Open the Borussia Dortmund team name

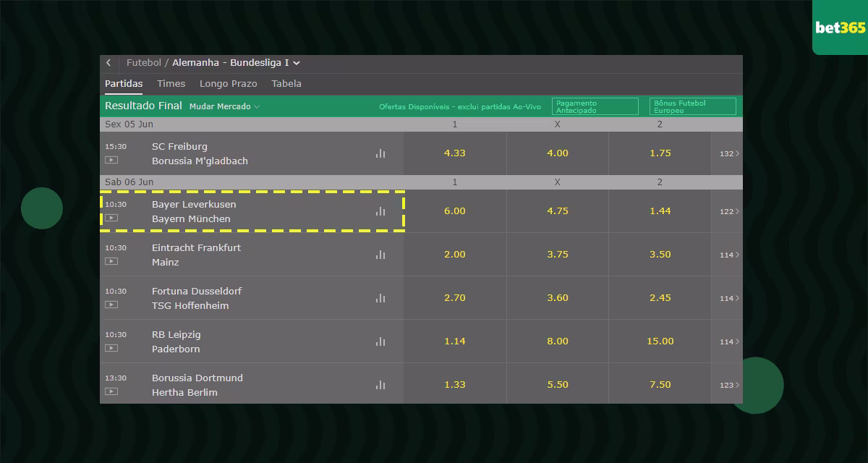(197, 378)
